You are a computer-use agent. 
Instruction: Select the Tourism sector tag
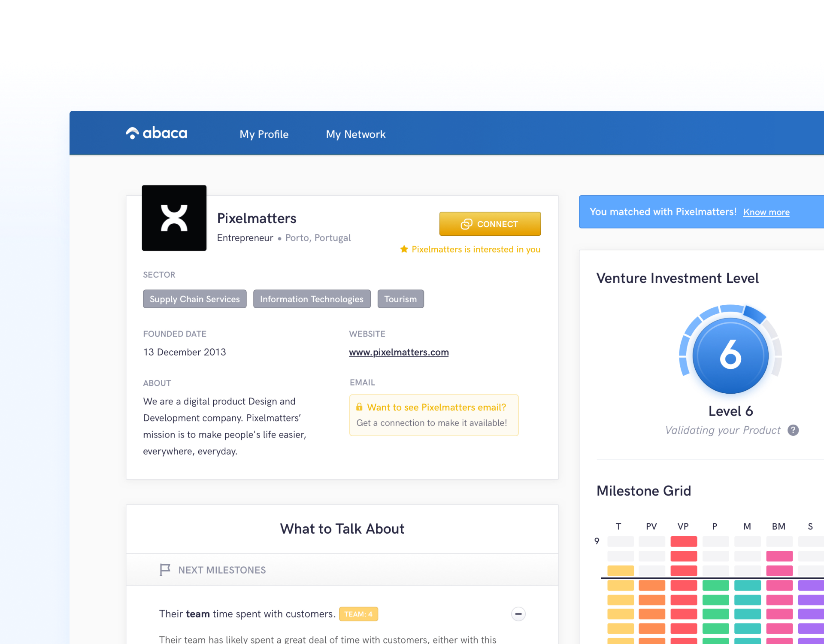(x=400, y=299)
